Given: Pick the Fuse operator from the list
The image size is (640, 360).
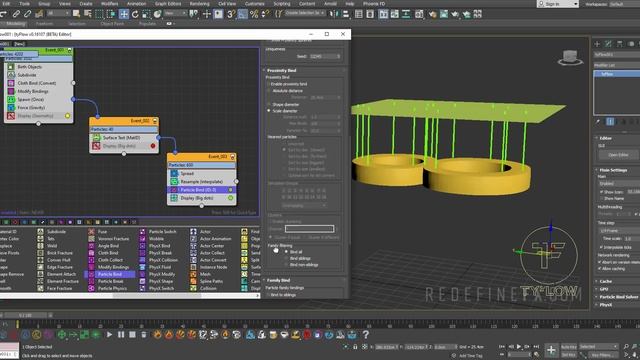Looking at the screenshot, I should pyautogui.click(x=98, y=231).
